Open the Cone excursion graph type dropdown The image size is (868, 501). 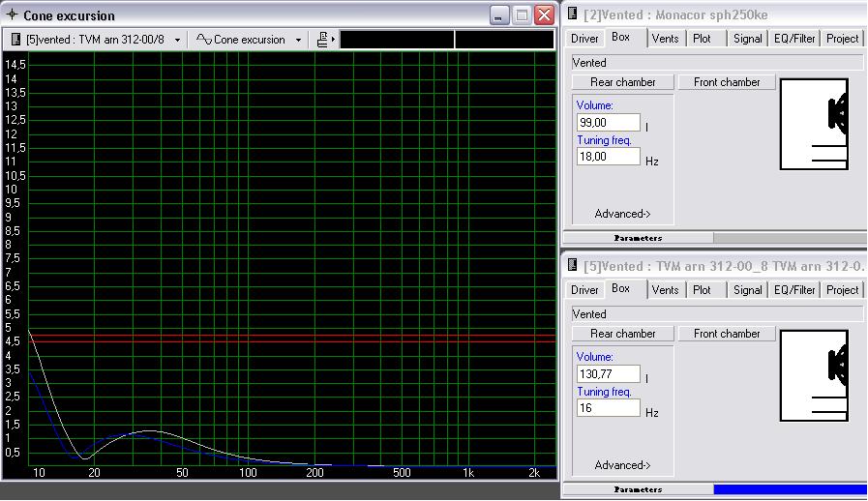coord(298,40)
